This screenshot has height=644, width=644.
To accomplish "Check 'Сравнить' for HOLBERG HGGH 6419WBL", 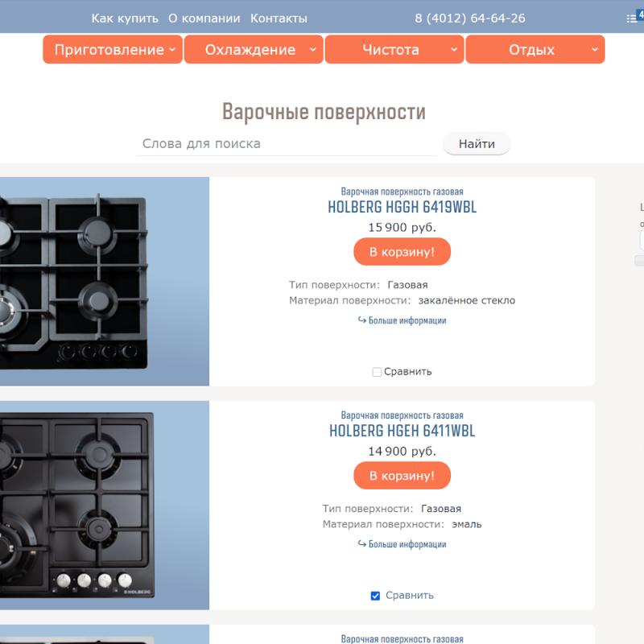I will [x=377, y=372].
